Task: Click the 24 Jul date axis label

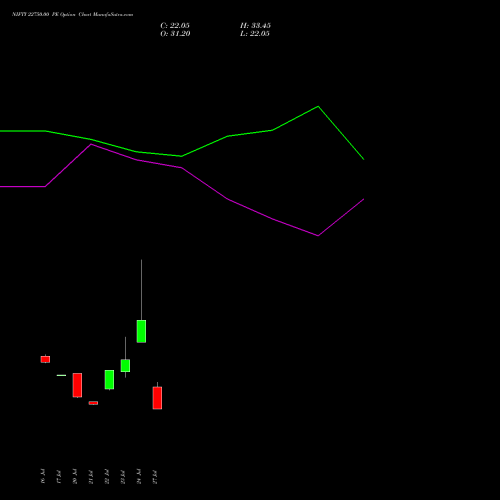Action: coord(139,476)
